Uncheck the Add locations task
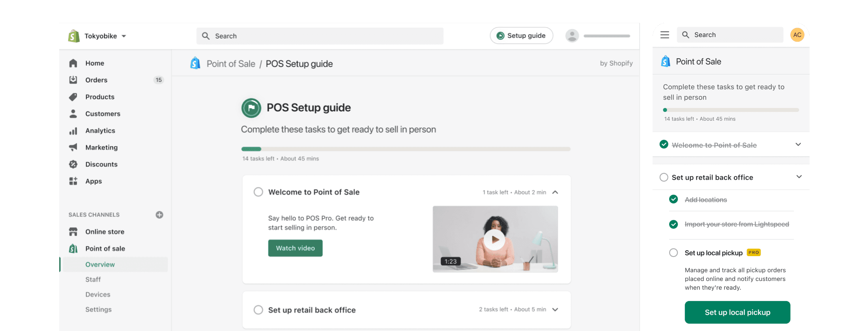 673,199
